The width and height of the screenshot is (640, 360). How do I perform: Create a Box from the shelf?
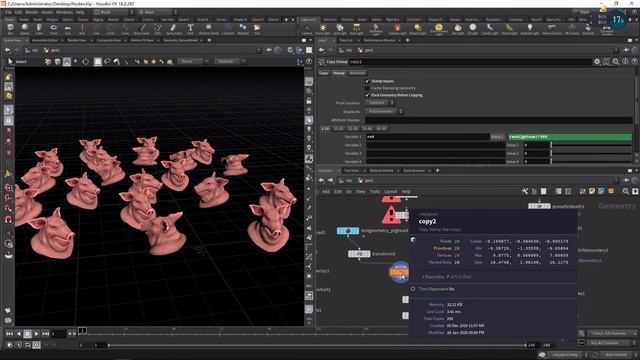coord(10,29)
